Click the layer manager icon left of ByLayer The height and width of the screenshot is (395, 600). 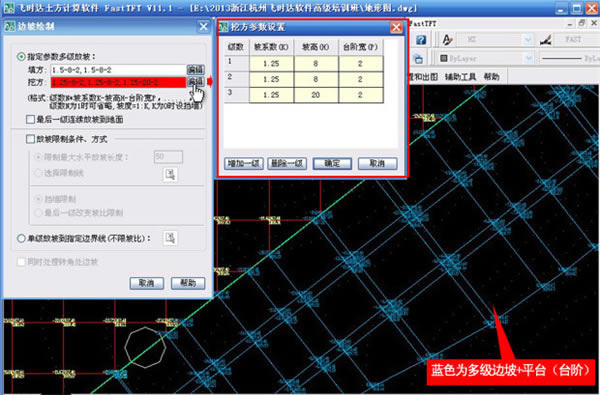(x=418, y=59)
